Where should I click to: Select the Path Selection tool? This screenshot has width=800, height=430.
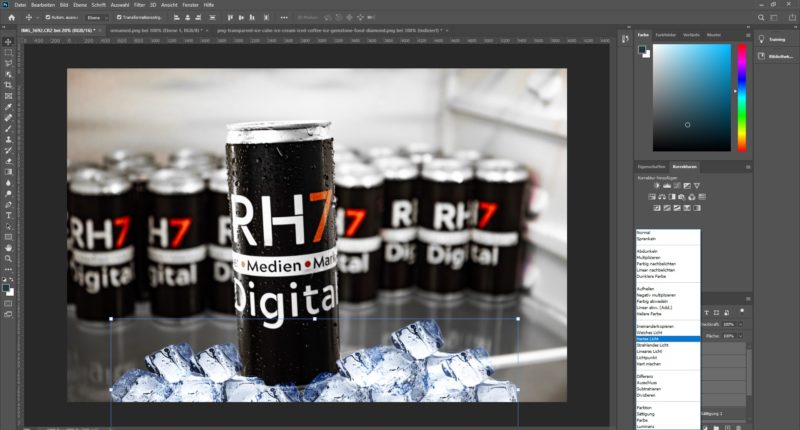[8, 226]
